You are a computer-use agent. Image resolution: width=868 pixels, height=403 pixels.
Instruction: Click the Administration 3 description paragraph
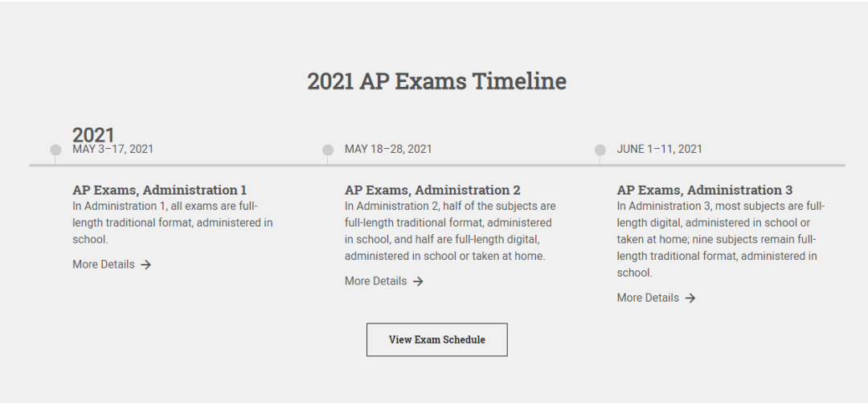pos(721,240)
